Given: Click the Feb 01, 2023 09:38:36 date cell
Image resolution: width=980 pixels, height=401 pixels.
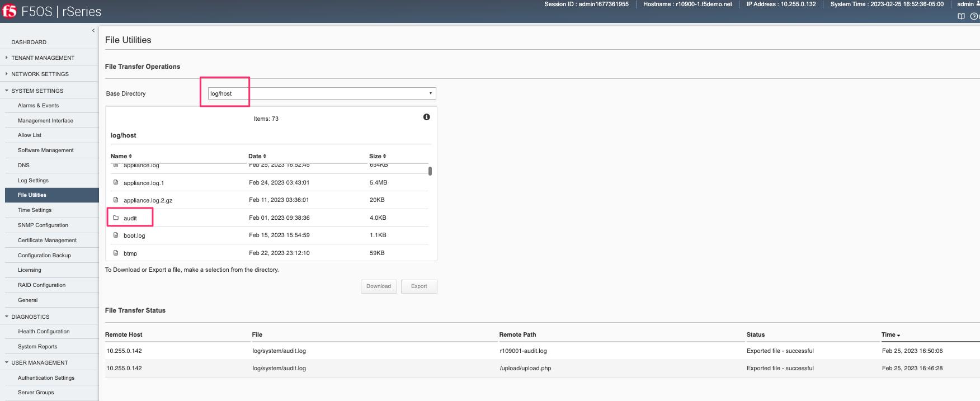Looking at the screenshot, I should click(x=279, y=218).
